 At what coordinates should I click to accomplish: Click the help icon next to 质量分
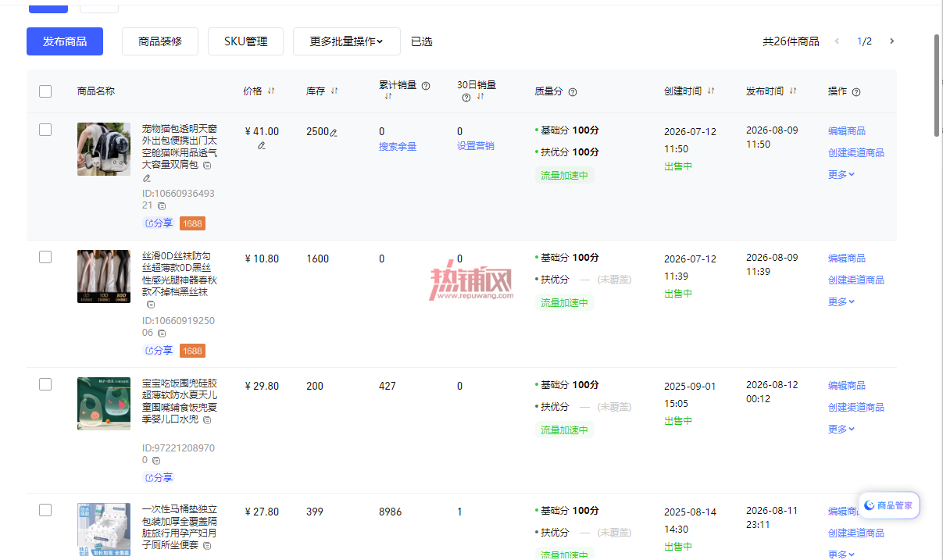pyautogui.click(x=573, y=92)
